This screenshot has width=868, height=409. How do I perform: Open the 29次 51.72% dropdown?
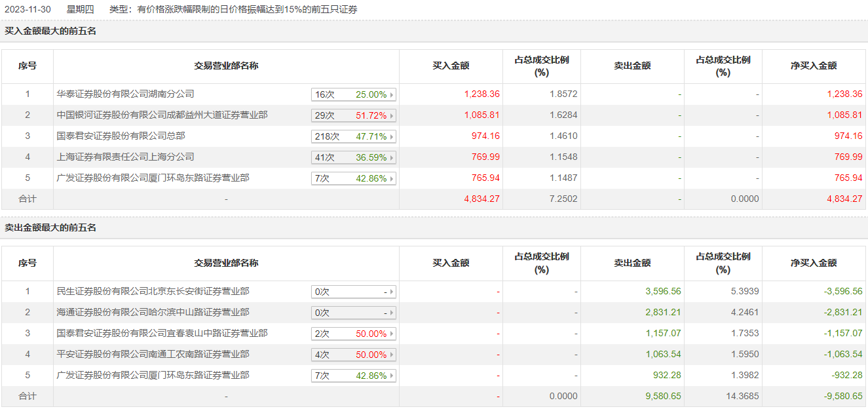click(354, 115)
